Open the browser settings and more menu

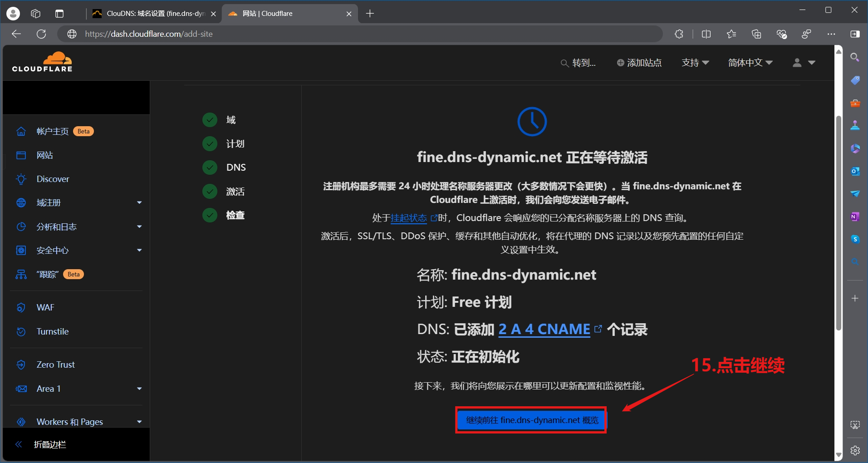click(x=831, y=34)
